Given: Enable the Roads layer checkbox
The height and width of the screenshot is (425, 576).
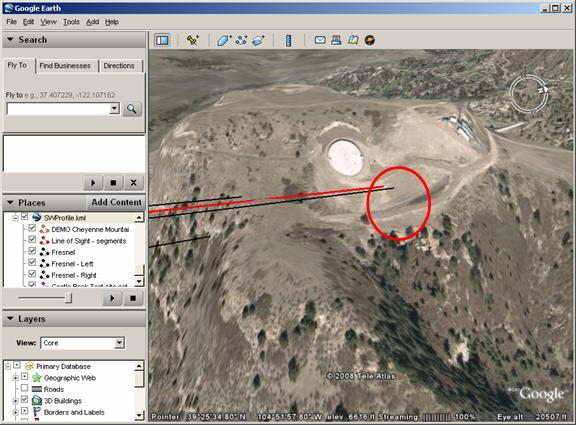Looking at the screenshot, I should click(24, 388).
